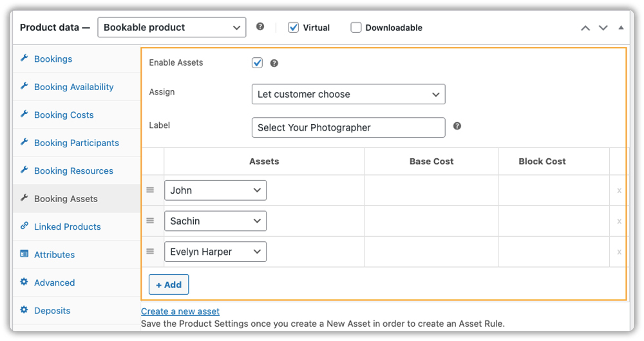This screenshot has width=644, height=341.
Task: Click the Assets column header
Action: pyautogui.click(x=264, y=161)
